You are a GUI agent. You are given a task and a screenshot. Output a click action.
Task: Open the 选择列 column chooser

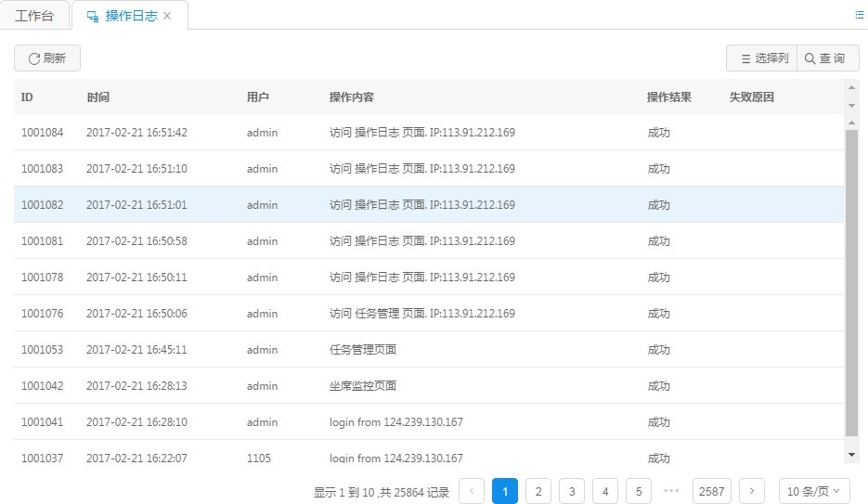[x=761, y=58]
